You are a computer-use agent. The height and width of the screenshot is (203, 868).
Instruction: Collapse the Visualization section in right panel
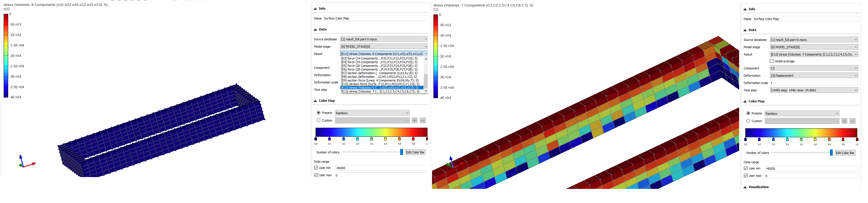(745, 187)
